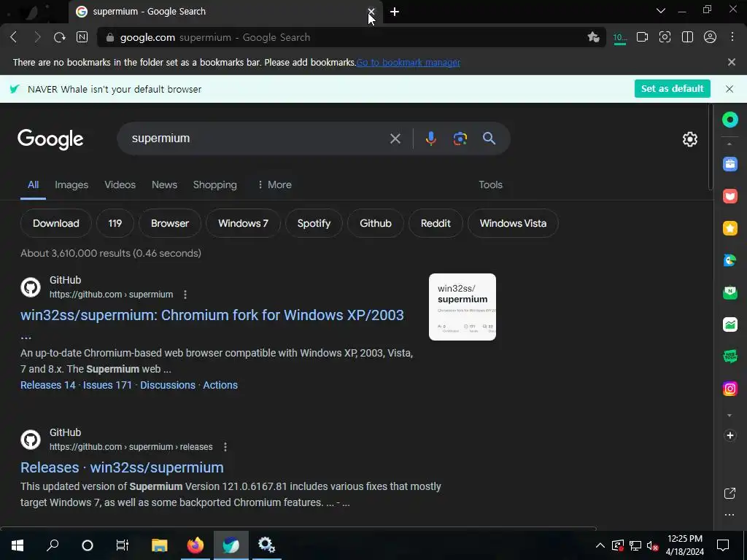Go back to the previous page
Viewport: 747px width, 560px height.
(13, 37)
